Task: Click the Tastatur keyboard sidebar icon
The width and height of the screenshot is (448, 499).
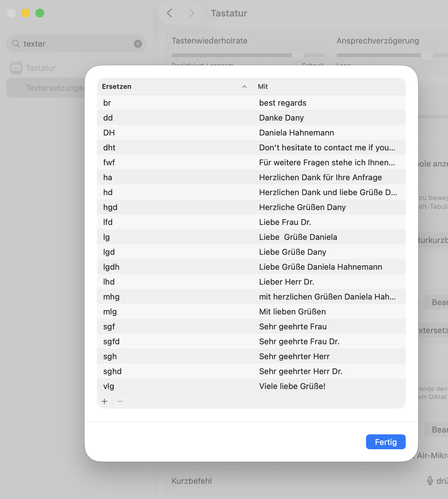Action: click(16, 68)
